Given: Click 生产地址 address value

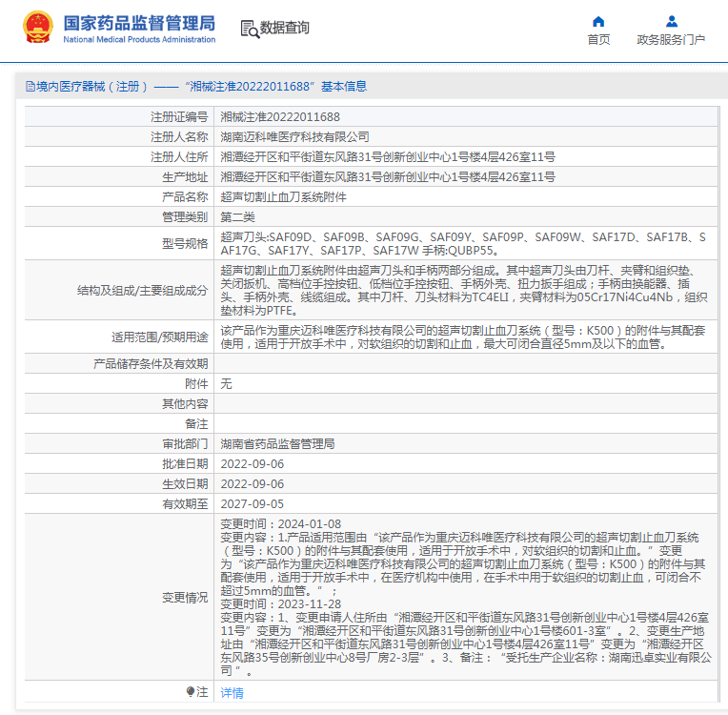Looking at the screenshot, I should (388, 177).
